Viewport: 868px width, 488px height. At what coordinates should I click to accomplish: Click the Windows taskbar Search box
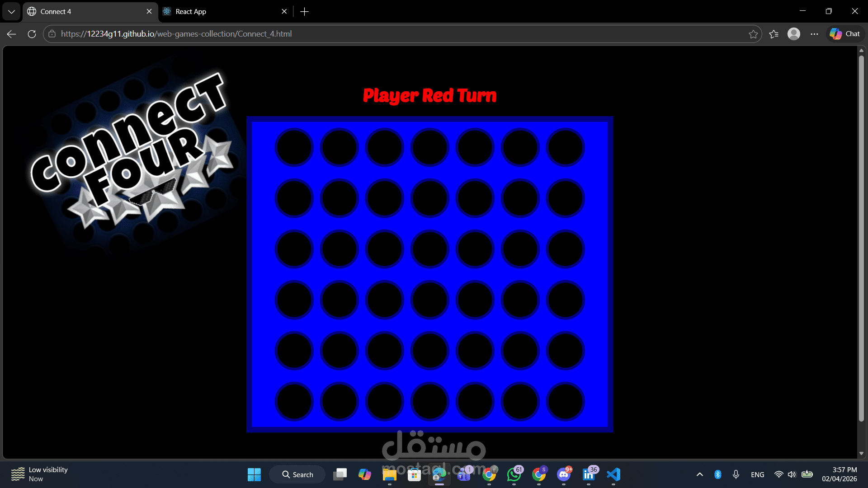pos(297,474)
